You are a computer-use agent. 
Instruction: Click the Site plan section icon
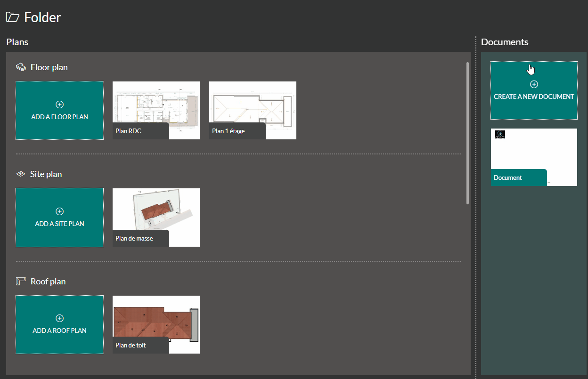pyautogui.click(x=20, y=174)
